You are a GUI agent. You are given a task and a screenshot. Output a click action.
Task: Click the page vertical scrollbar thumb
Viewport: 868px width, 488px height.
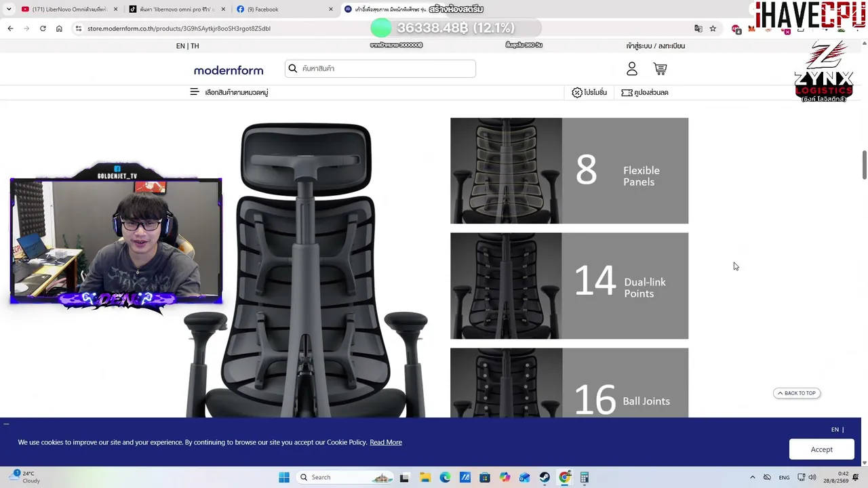[864, 165]
